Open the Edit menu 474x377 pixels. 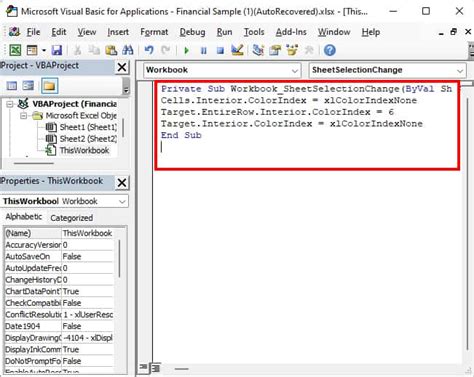tap(59, 32)
